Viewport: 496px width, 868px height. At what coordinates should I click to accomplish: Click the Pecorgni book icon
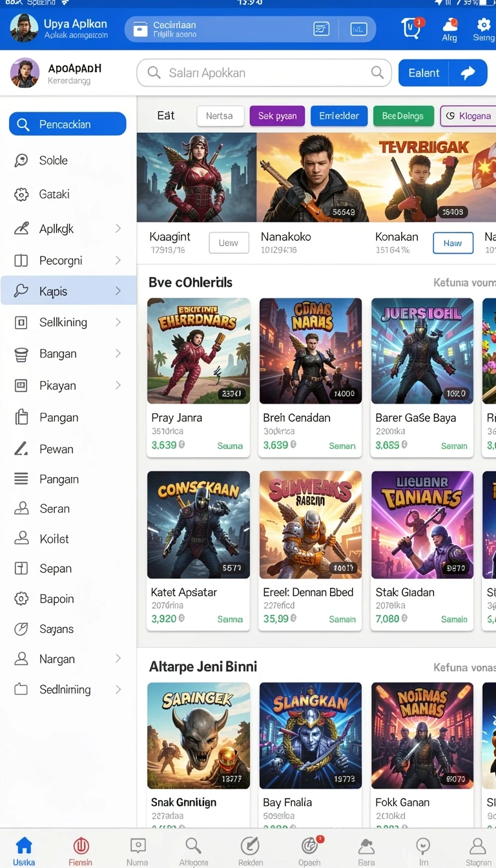pyautogui.click(x=21, y=260)
